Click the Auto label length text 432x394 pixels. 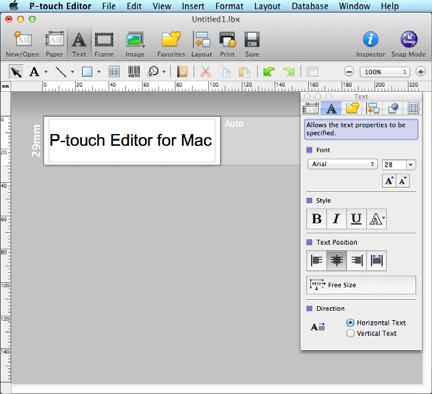(234, 124)
